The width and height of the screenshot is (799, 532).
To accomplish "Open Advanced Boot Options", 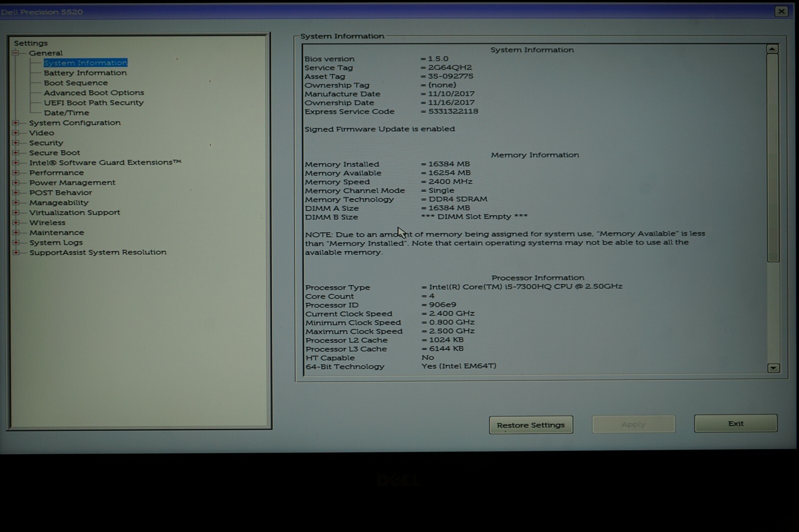I will [x=93, y=93].
